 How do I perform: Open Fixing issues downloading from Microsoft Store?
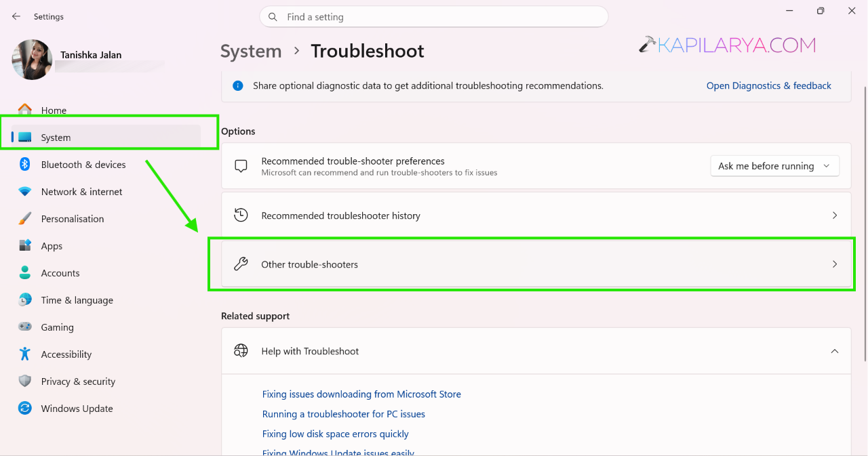361,394
